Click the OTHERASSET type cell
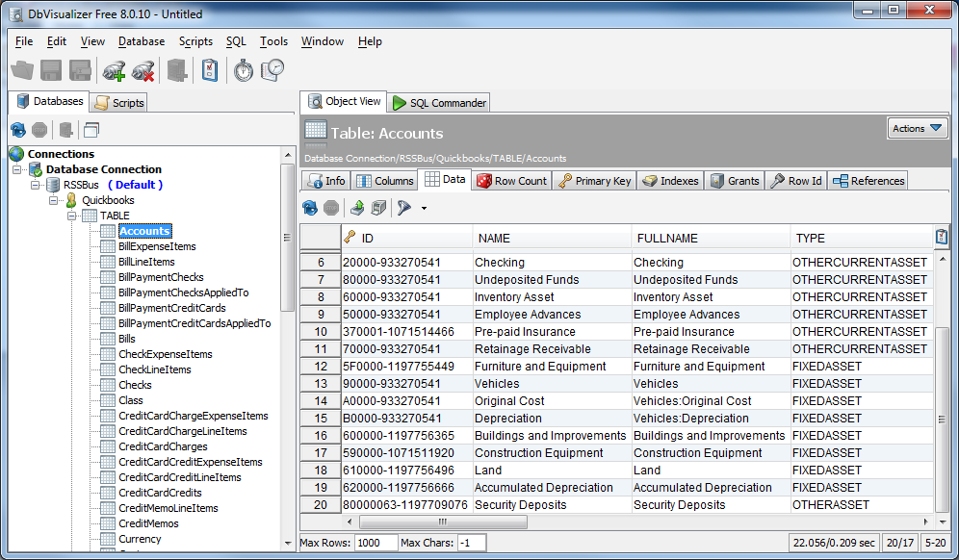The height and width of the screenshot is (560, 959). [x=861, y=505]
